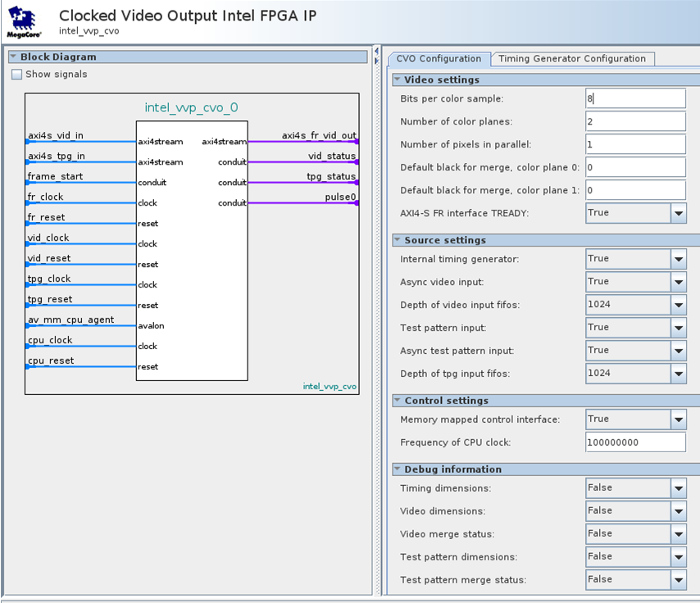This screenshot has width=700, height=603.
Task: Collapse the Source settings section
Action: click(398, 241)
